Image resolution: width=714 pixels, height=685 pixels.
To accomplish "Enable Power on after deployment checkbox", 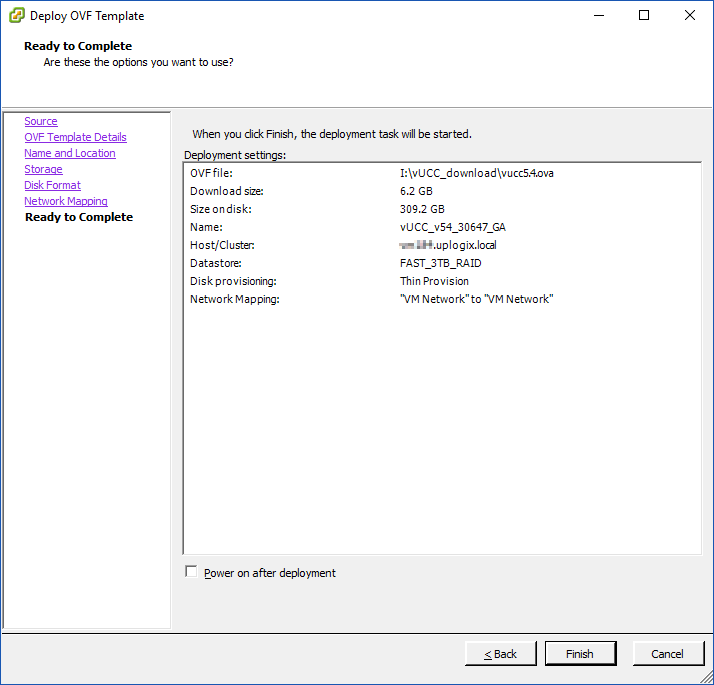I will tap(192, 572).
